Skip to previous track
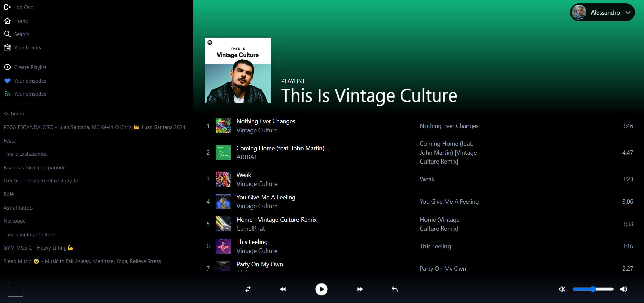The image size is (644, 303). (283, 289)
